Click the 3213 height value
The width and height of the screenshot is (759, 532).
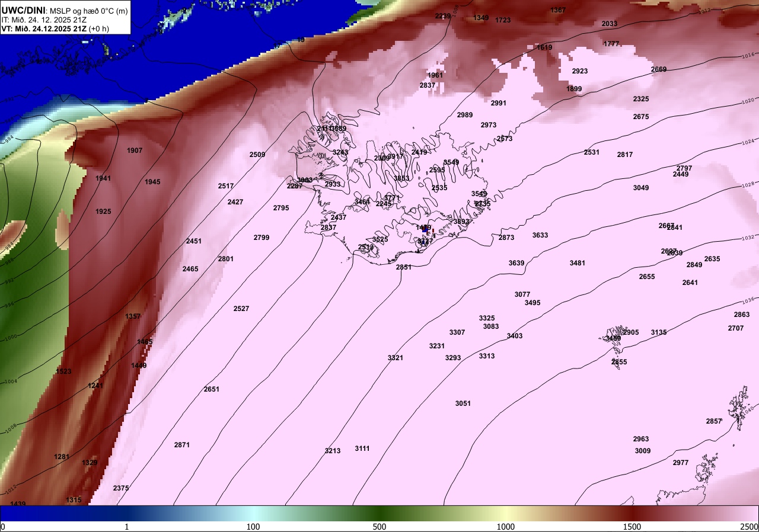click(333, 451)
